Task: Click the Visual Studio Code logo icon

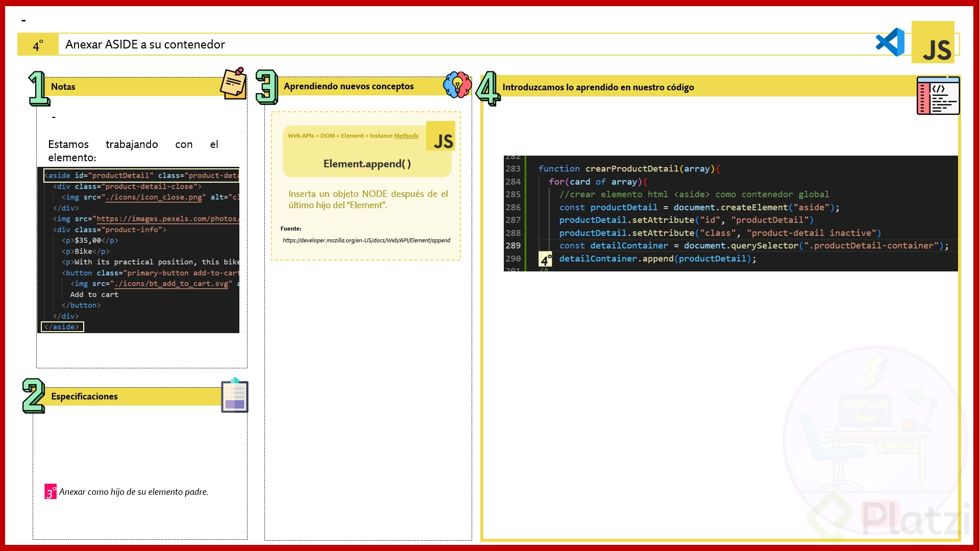Action: pyautogui.click(x=890, y=42)
